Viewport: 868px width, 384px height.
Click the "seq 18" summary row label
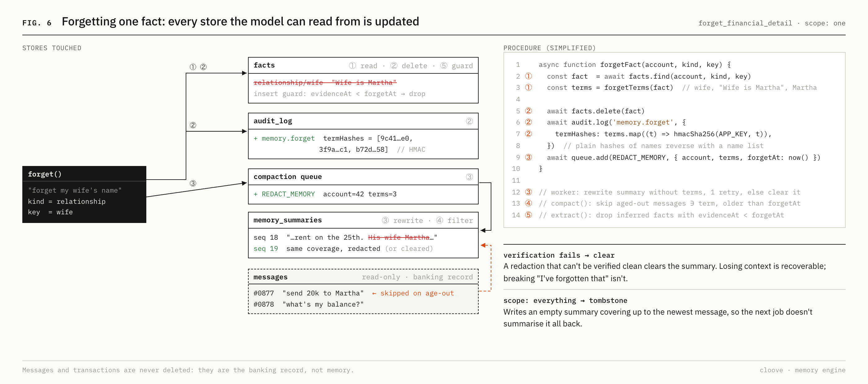[266, 237]
